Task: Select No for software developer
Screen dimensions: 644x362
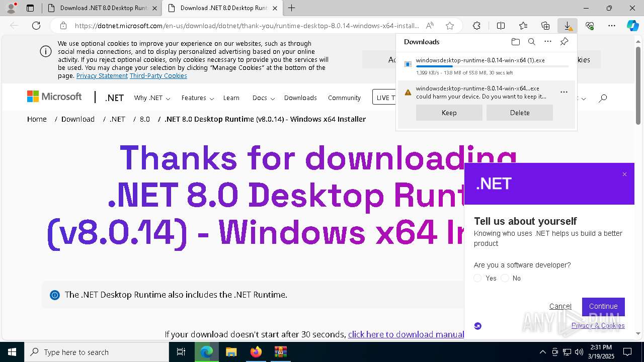Action: pyautogui.click(x=505, y=278)
